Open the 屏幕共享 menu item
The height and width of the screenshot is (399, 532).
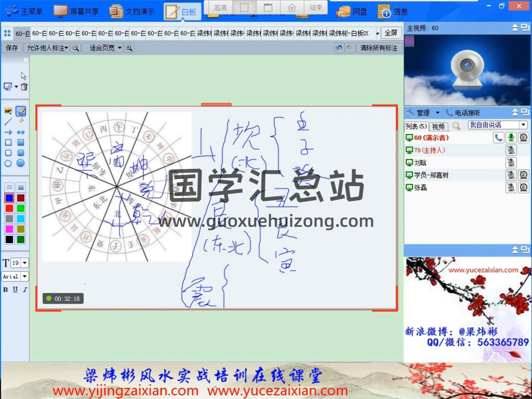76,12
